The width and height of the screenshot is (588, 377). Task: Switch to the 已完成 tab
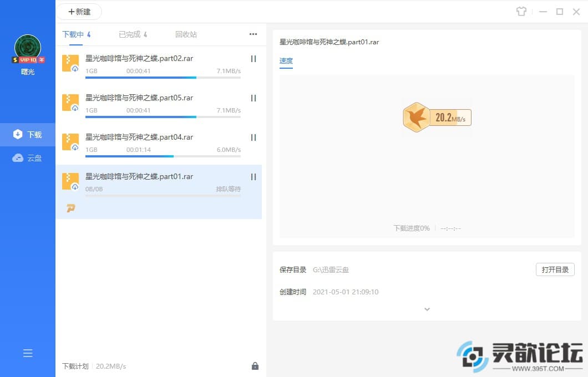[133, 34]
